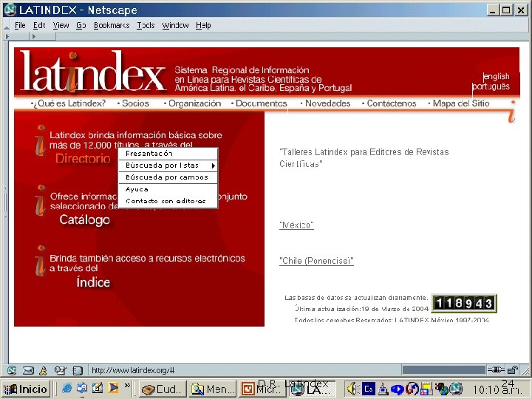Image resolution: width=532 pixels, height=399 pixels.
Task: Open the File menu
Action: (x=20, y=25)
